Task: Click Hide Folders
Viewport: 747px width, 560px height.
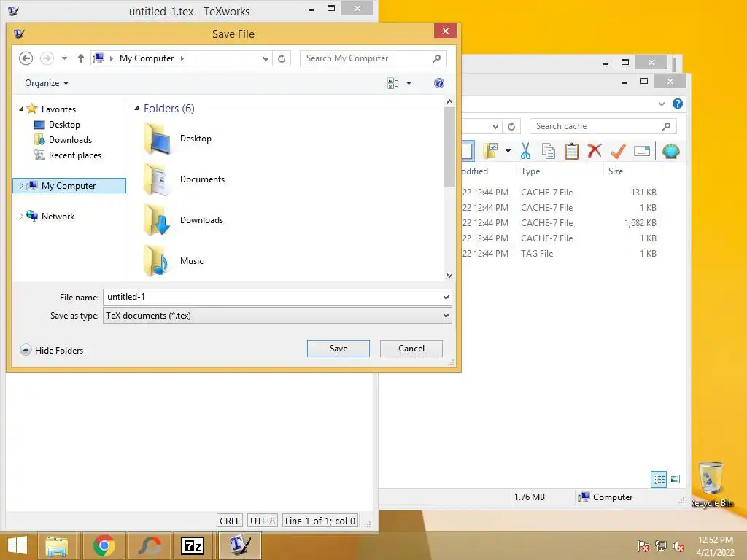Action: tap(52, 351)
